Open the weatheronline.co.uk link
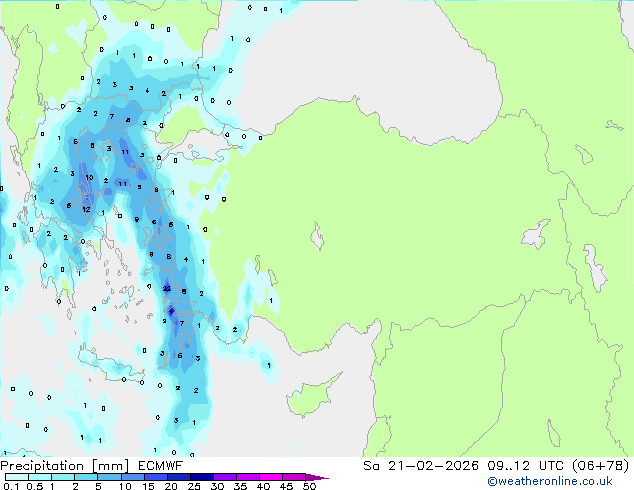This screenshot has height=490, width=634. [x=550, y=481]
